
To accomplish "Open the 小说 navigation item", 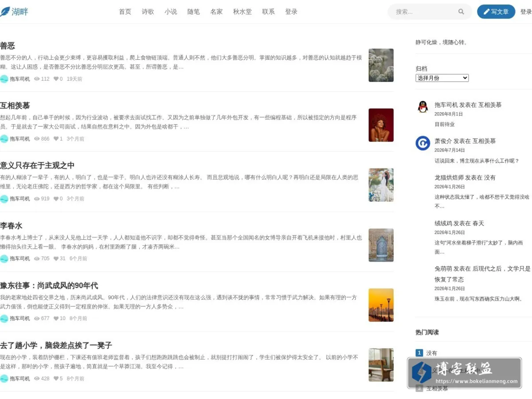I will click(171, 12).
